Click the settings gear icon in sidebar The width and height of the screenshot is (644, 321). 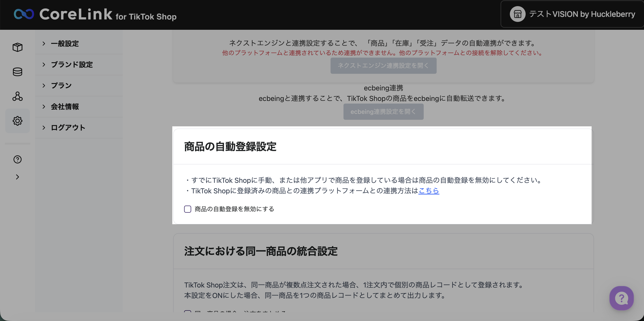coord(18,121)
